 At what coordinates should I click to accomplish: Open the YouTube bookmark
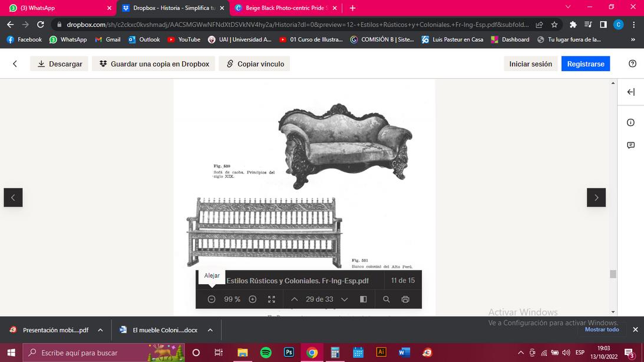[184, 39]
